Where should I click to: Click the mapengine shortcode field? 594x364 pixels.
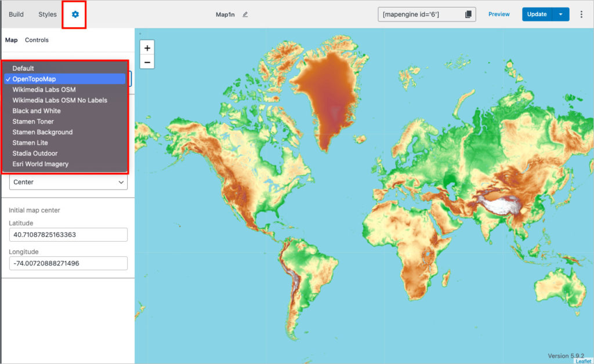[427, 14]
